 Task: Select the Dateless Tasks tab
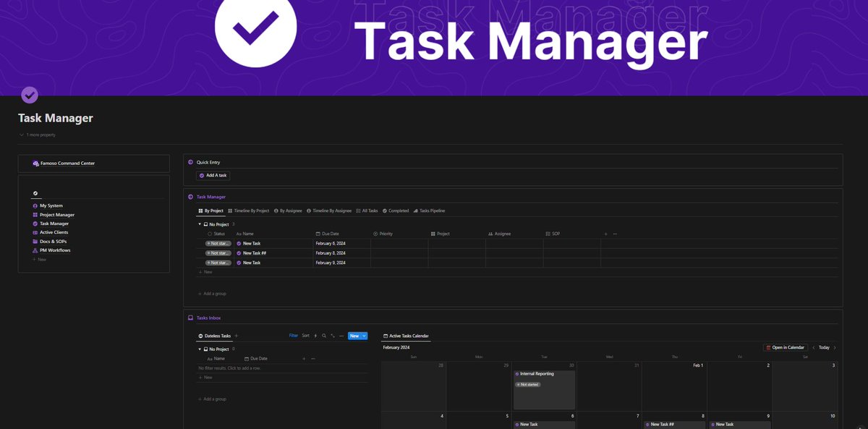tap(214, 336)
